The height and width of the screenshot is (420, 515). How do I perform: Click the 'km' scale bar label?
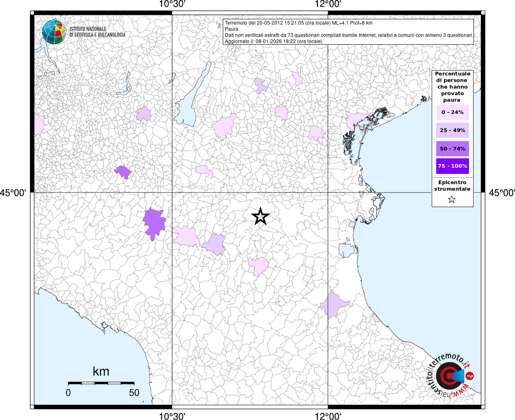coord(101,372)
